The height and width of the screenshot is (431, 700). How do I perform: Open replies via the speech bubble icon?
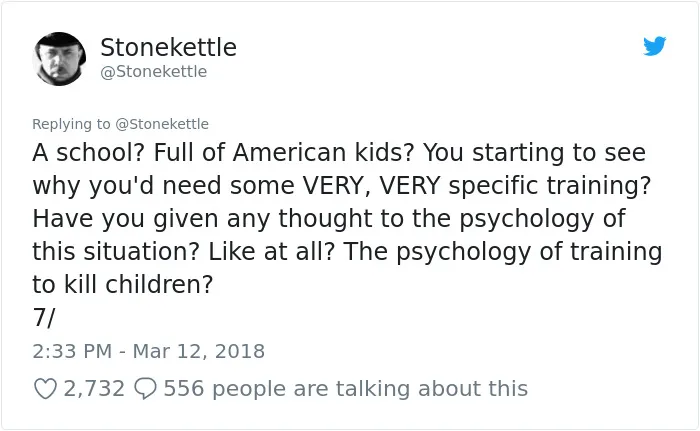[146, 389]
